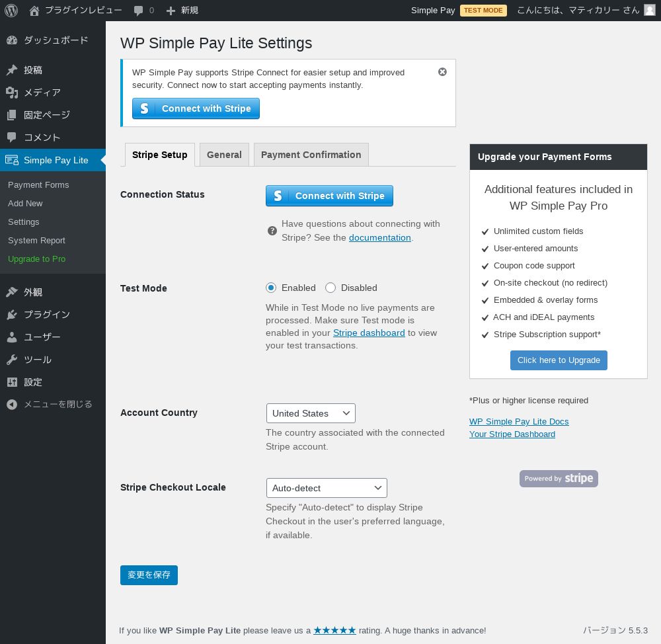Click the Plugins plug icon in sidebar

pyautogui.click(x=12, y=314)
